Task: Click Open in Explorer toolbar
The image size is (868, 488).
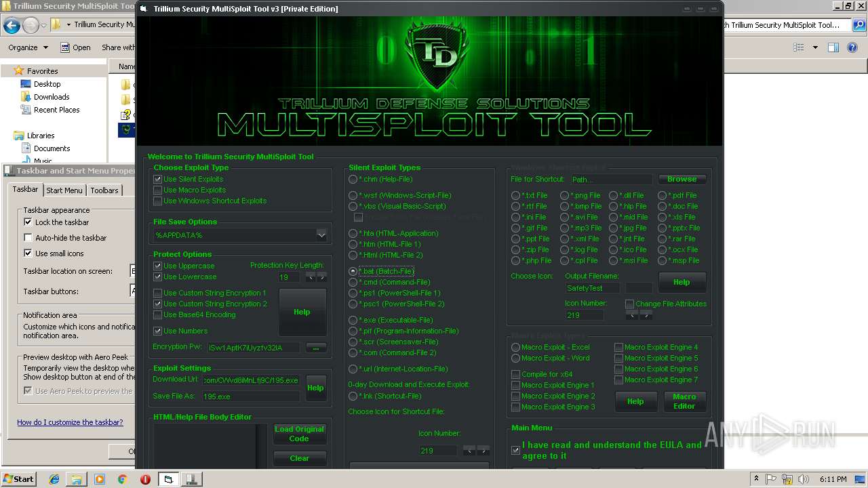Action: pyautogui.click(x=75, y=47)
